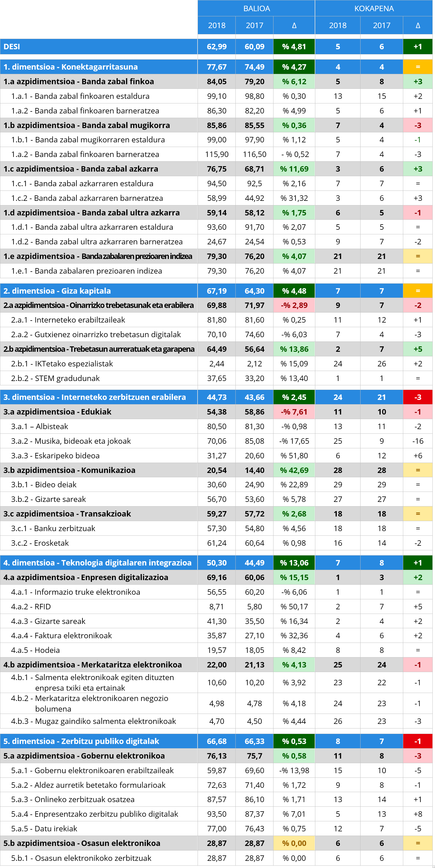Click the 2. dimentsioa - Giza kapitala heading

click(57, 291)
